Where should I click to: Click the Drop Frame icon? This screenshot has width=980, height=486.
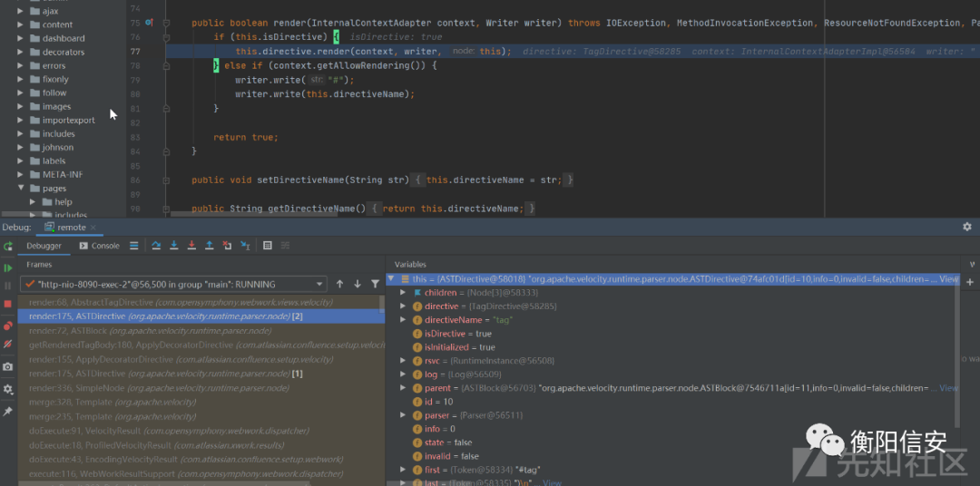[x=228, y=246]
